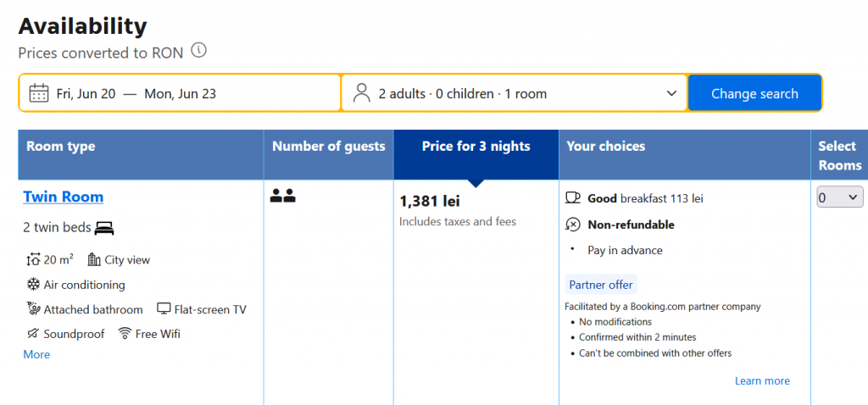Screen dimensions: 868x405
Task: Click the calendar icon in date field
Action: coord(38,93)
